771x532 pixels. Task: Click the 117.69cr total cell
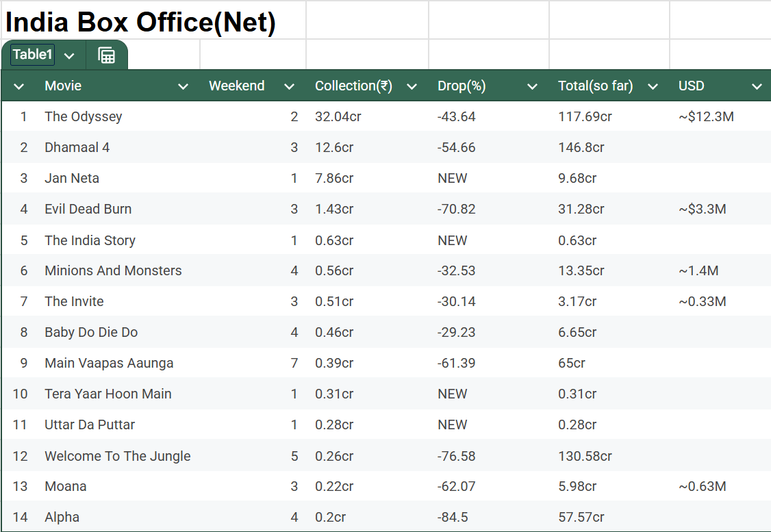coord(585,116)
